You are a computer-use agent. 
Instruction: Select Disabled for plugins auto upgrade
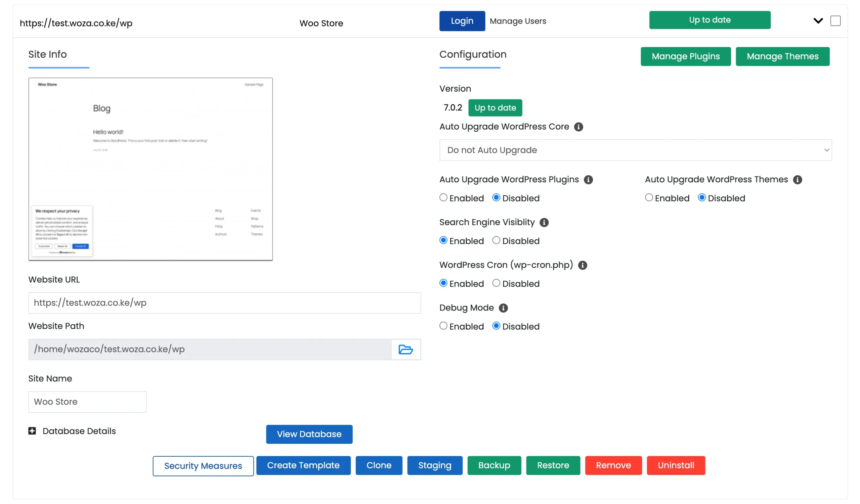(496, 197)
